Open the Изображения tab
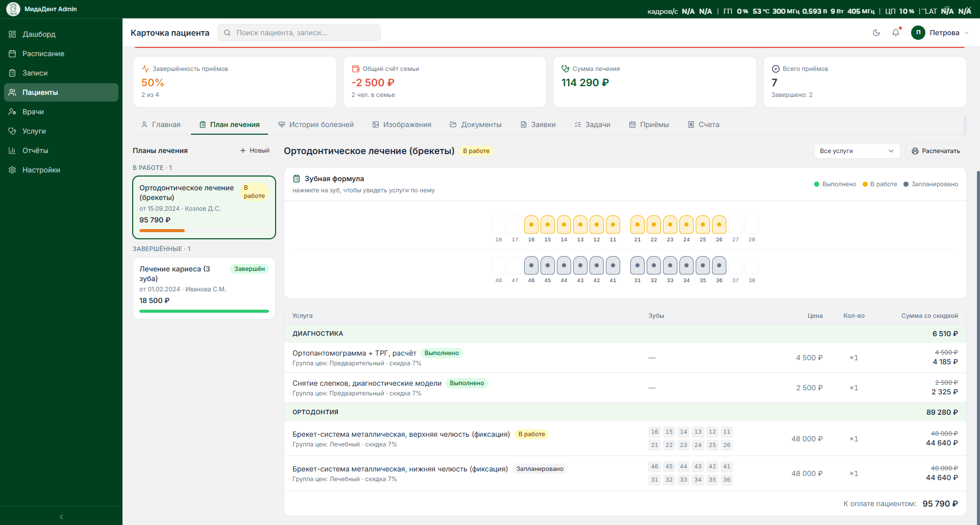This screenshot has height=525, width=980. click(x=402, y=124)
